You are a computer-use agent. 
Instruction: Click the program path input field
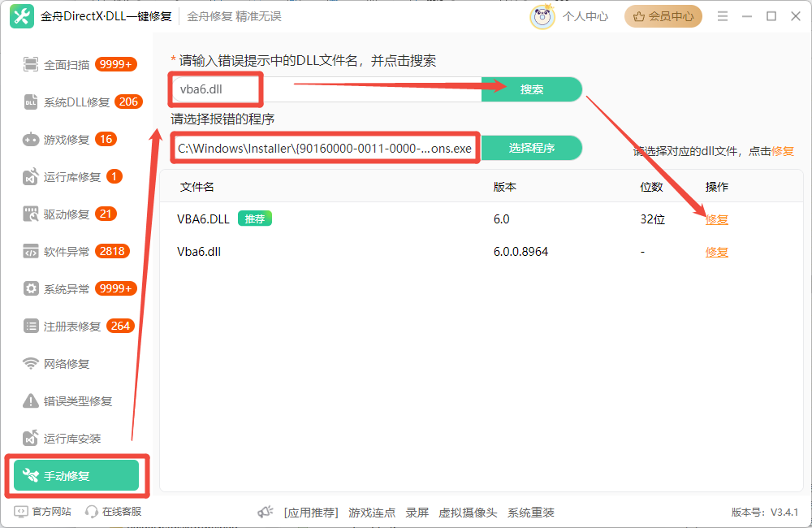point(326,148)
